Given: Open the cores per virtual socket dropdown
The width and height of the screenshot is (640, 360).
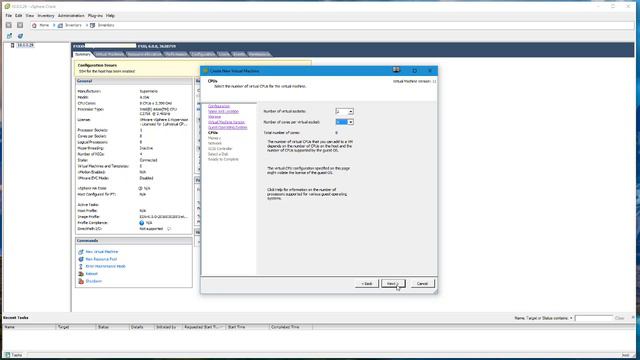Looking at the screenshot, I should tap(350, 122).
